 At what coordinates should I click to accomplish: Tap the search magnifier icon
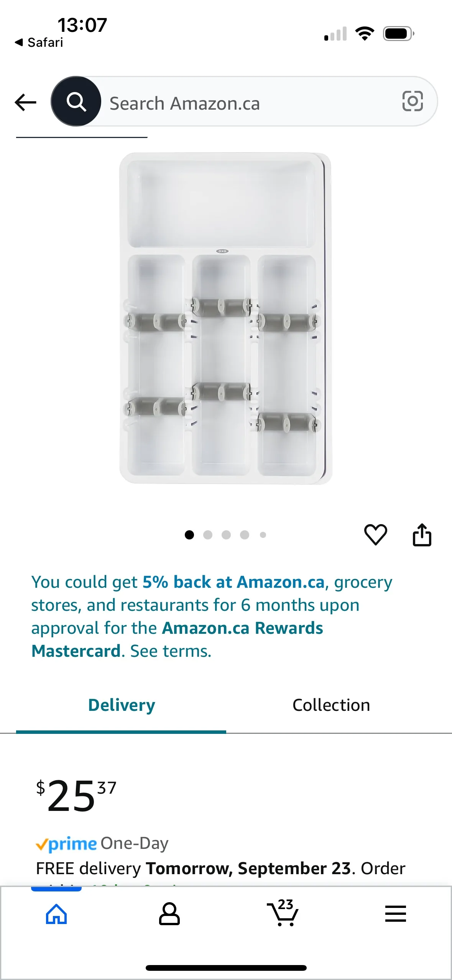76,102
